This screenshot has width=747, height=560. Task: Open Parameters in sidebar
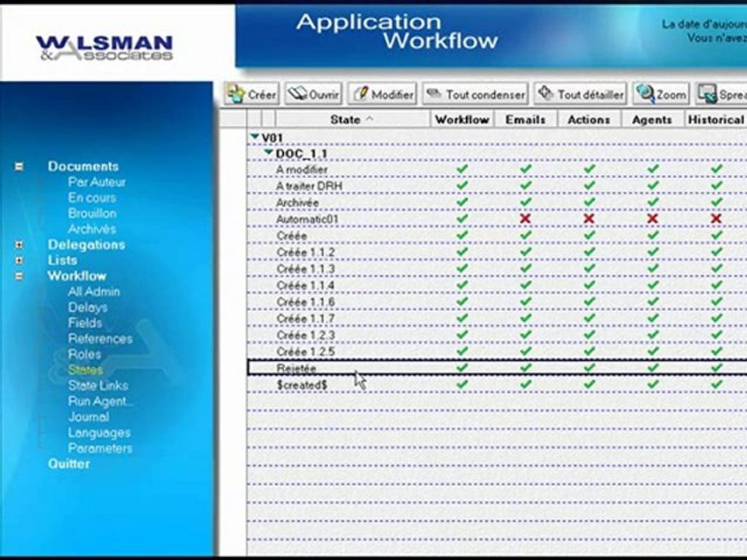[x=100, y=448]
